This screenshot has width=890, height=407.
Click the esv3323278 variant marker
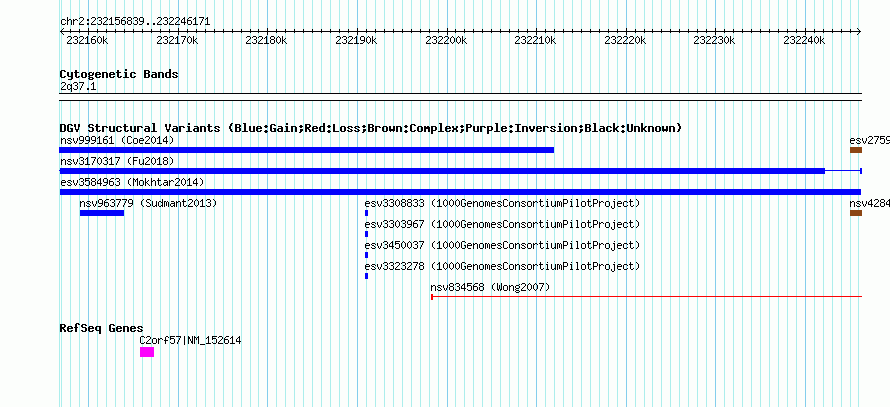367,276
